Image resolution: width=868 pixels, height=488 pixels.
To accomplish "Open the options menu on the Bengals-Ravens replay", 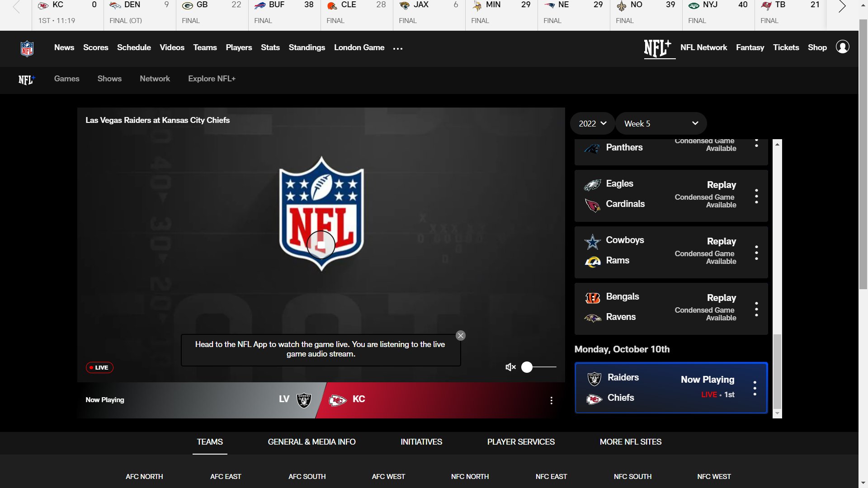I will pyautogui.click(x=757, y=309).
